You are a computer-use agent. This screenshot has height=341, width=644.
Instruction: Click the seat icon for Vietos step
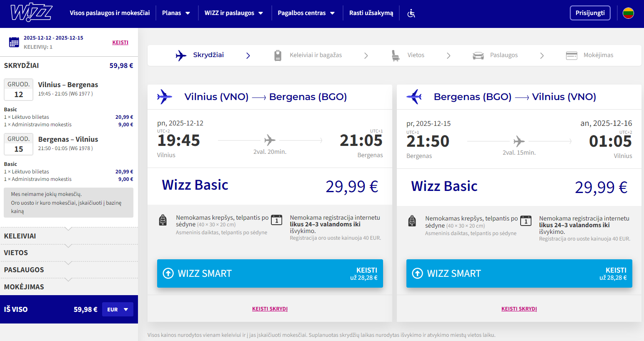395,55
